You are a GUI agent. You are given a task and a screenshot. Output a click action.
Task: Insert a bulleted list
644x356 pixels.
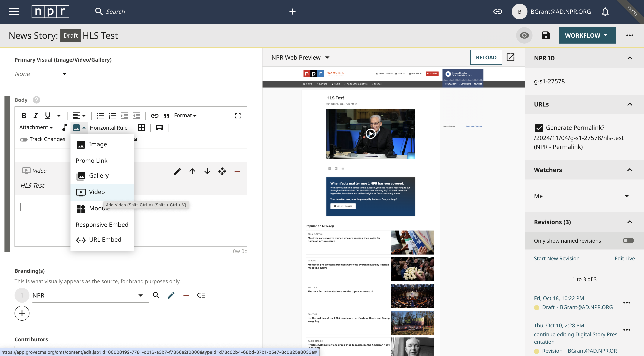point(100,116)
